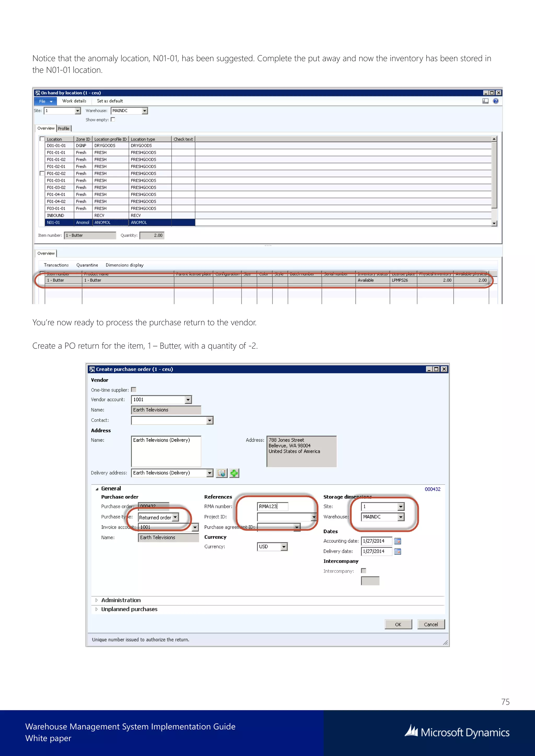
Task: Open Transactions in lower pane
Action: (56, 265)
